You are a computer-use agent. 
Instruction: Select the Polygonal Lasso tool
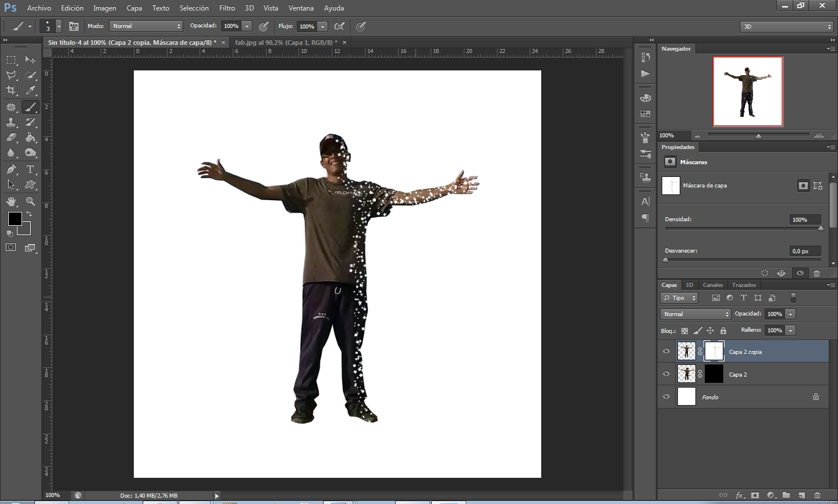(x=11, y=75)
